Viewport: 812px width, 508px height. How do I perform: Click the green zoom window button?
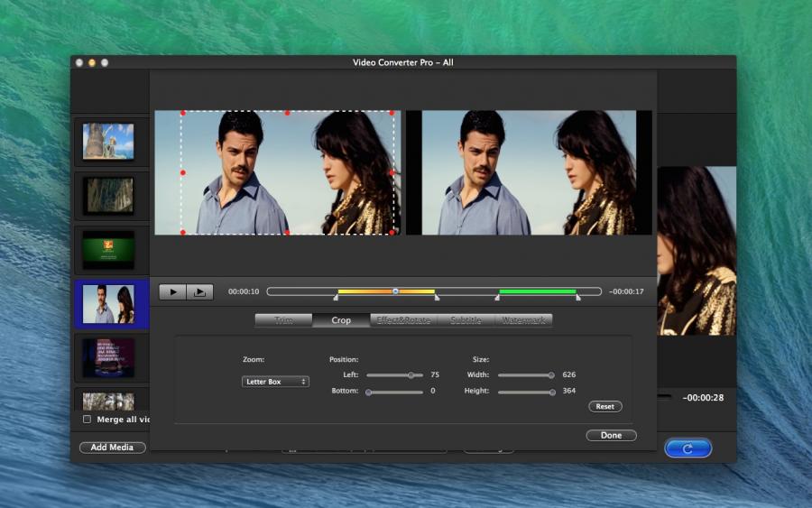[105, 62]
